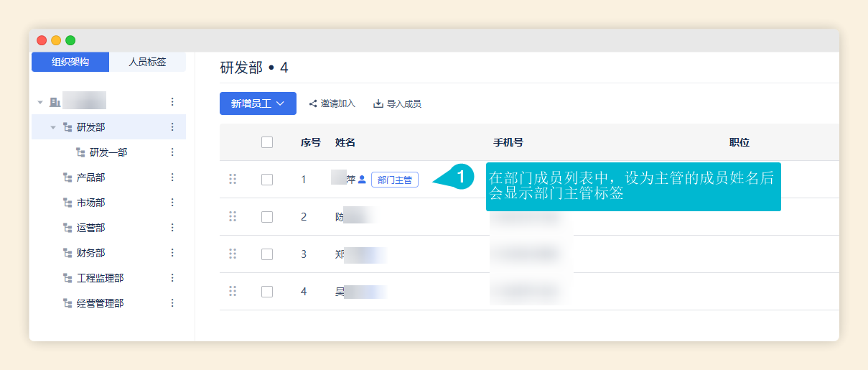
Task: Click the 邀请加入 share icon
Action: (x=313, y=103)
